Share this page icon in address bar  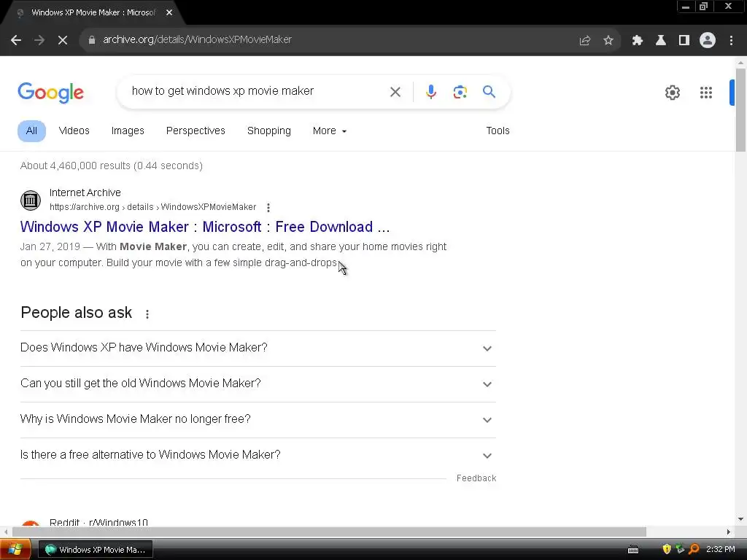pyautogui.click(x=584, y=40)
